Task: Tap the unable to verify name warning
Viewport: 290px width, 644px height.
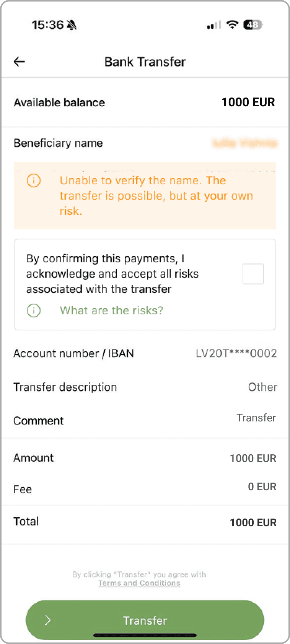Action: pos(156,196)
